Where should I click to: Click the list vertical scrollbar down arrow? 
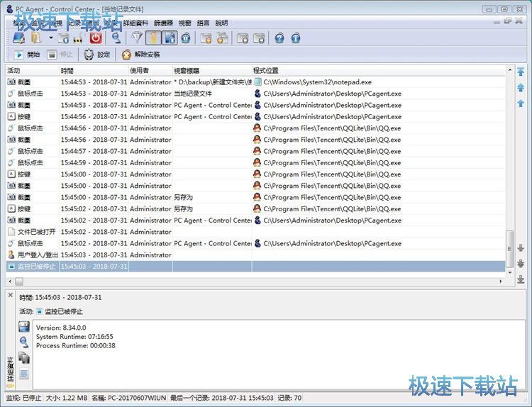tap(509, 272)
